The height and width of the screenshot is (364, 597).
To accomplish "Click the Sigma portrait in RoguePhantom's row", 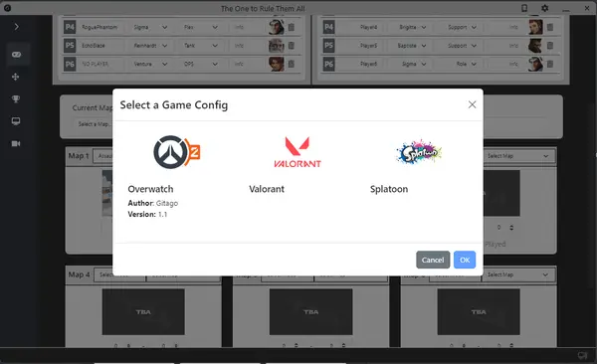I will (x=277, y=27).
